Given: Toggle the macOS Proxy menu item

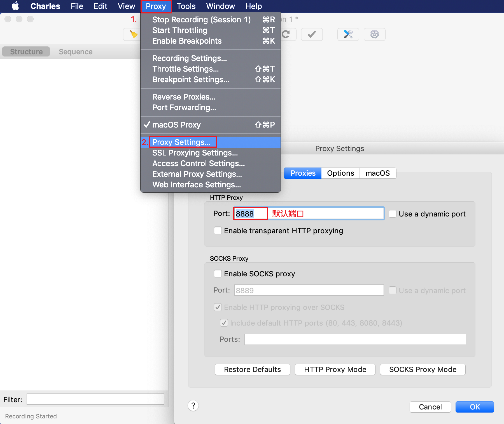Looking at the screenshot, I should (211, 125).
